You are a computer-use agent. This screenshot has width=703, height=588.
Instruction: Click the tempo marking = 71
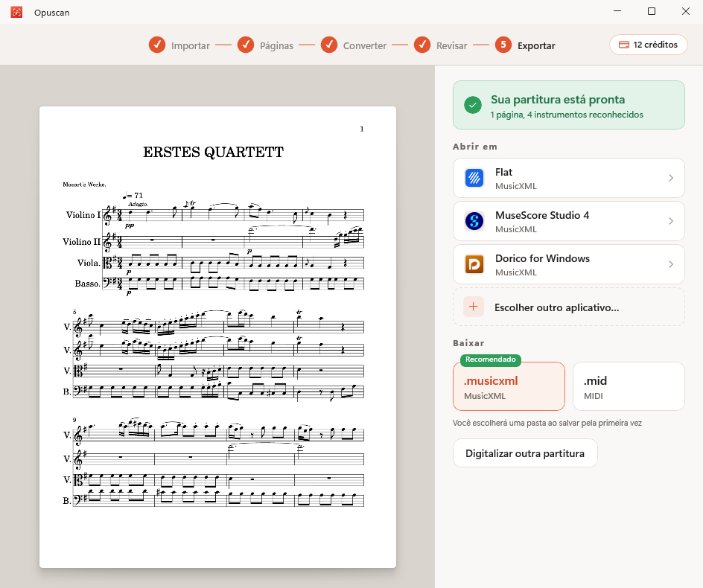tap(133, 196)
